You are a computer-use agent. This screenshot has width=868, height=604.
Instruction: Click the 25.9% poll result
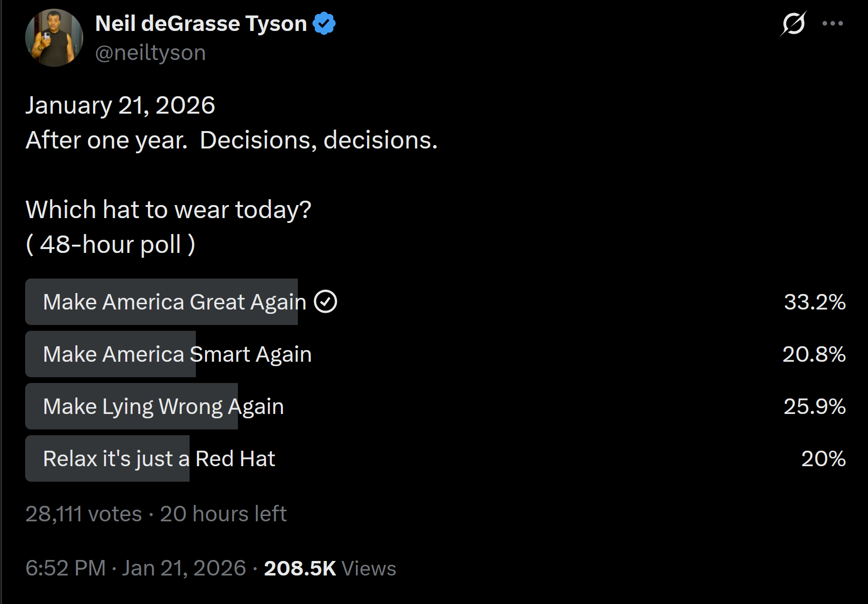click(814, 406)
